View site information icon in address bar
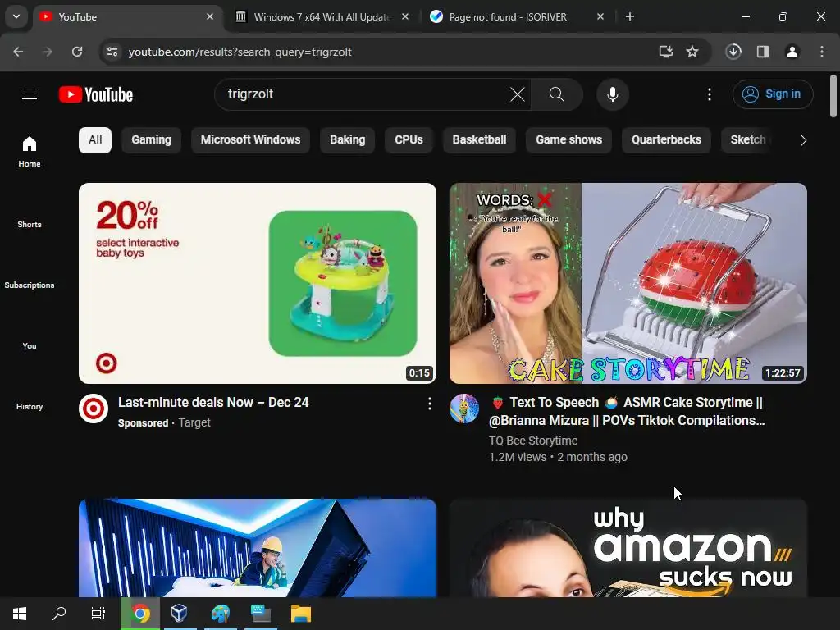Viewport: 840px width, 630px height. [112, 52]
